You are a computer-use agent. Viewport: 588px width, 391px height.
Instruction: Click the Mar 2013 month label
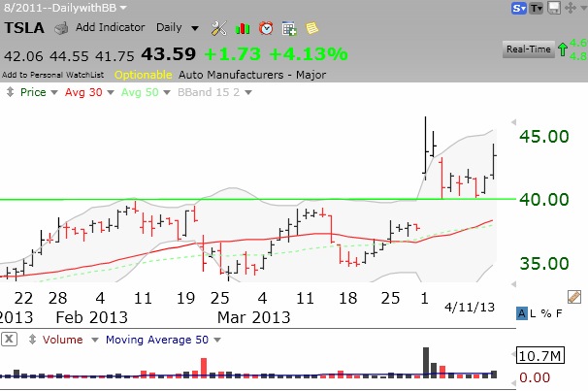[x=254, y=318]
